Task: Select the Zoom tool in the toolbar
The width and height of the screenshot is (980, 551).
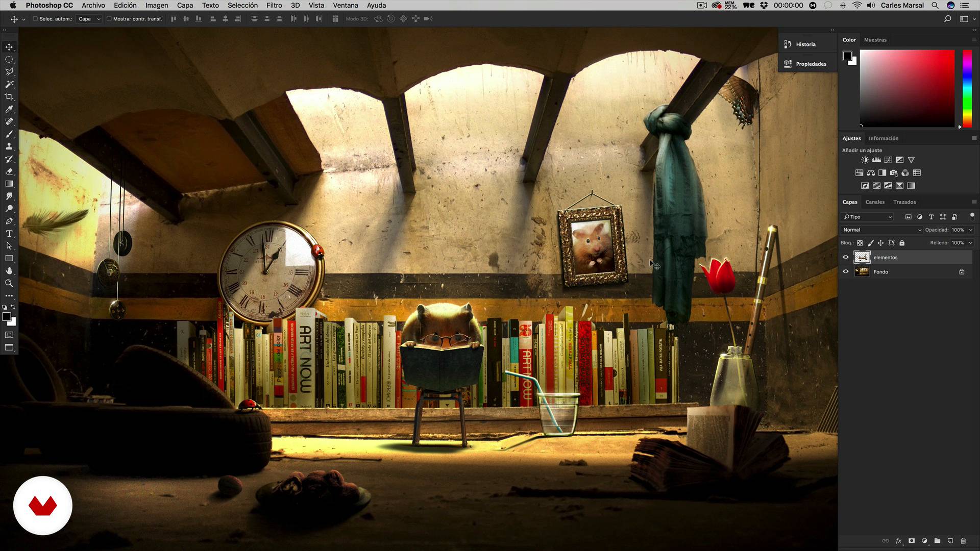Action: point(9,283)
